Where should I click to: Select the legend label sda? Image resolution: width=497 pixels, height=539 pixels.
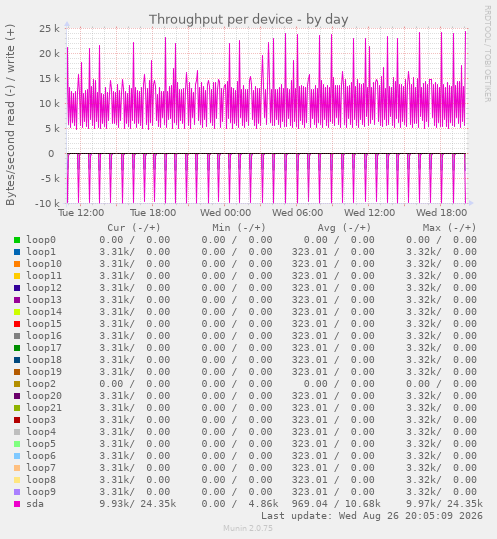[x=35, y=504]
